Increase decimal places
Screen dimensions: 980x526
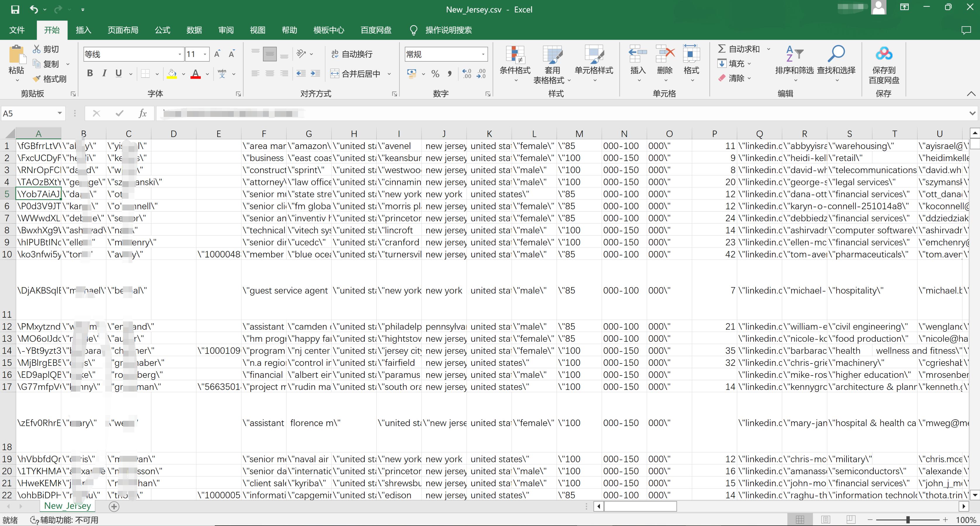(466, 73)
